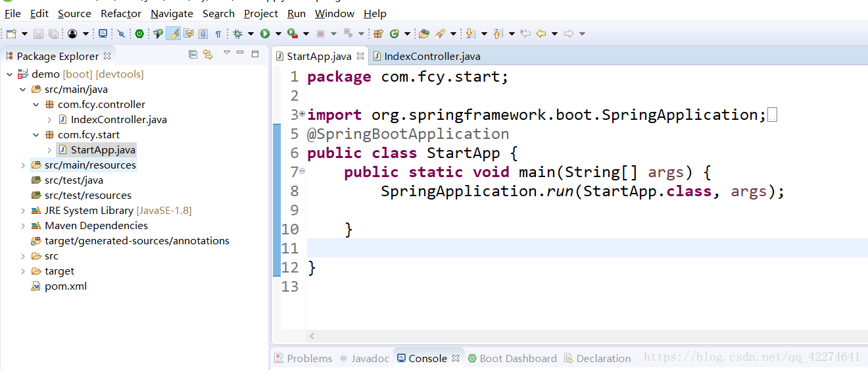Screen dimensions: 868x370
Task: Open the Run button dropdown arrow
Action: pos(278,34)
